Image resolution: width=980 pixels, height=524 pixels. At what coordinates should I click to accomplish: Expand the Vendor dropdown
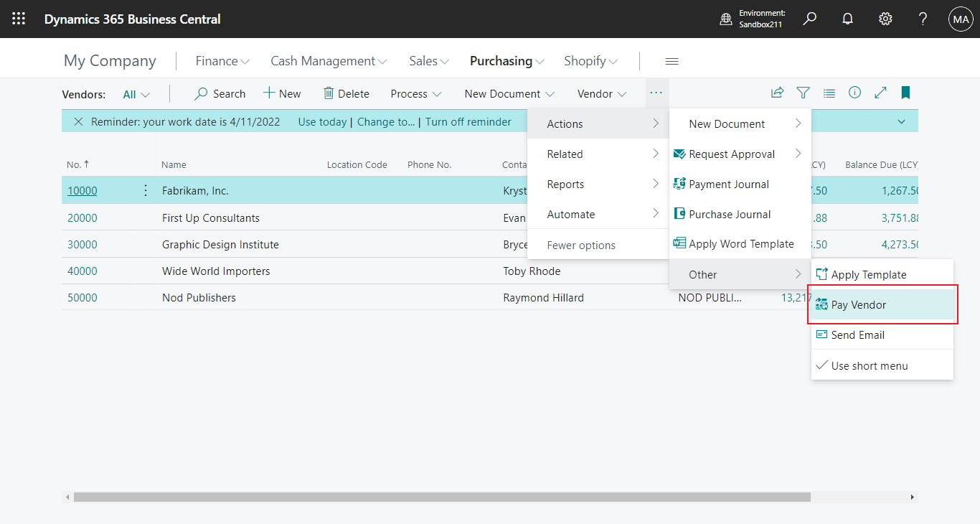pos(601,93)
